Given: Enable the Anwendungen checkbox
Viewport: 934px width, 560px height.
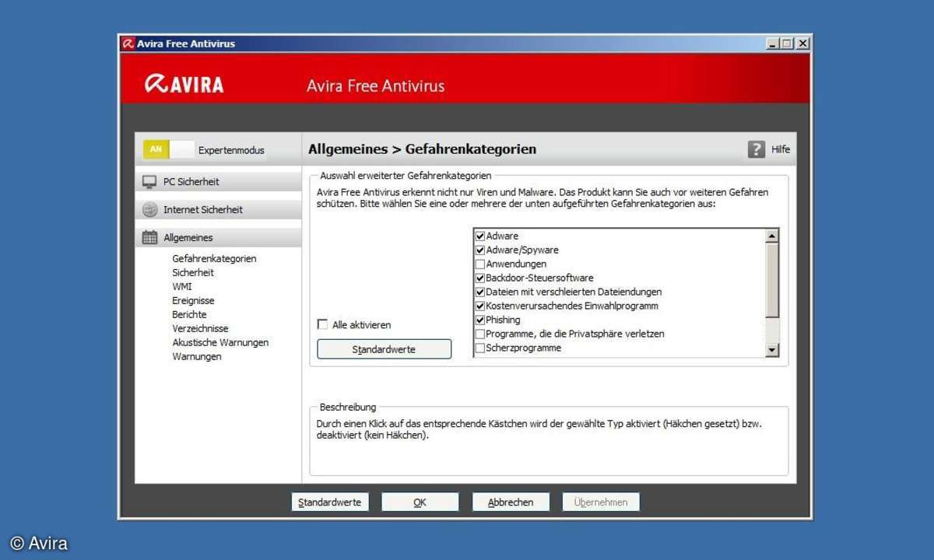Looking at the screenshot, I should coord(480,264).
